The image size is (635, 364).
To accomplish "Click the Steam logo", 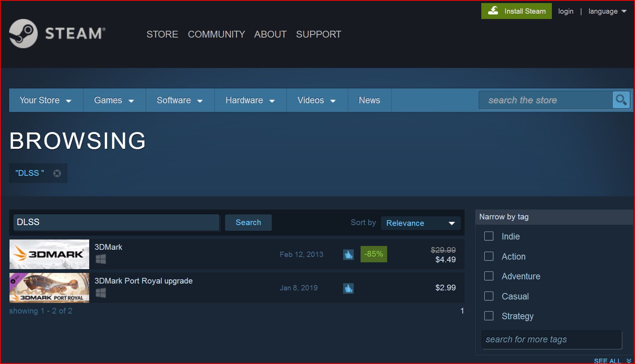I will pos(57,34).
